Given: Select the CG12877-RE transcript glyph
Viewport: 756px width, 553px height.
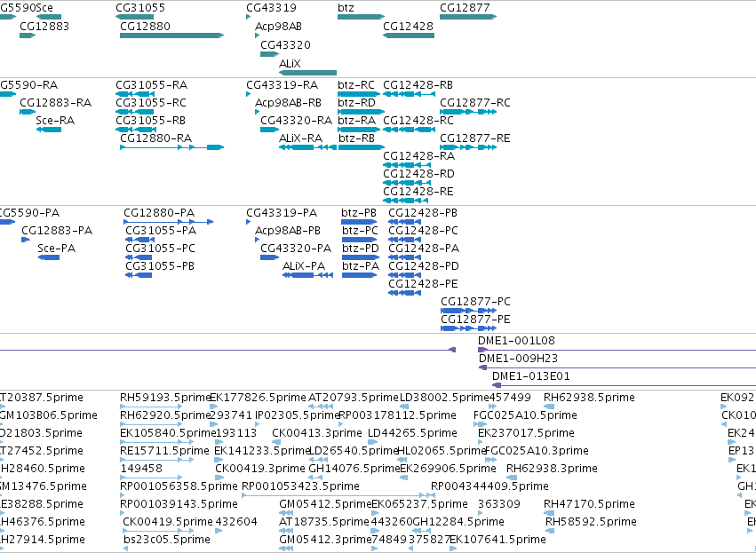Looking at the screenshot, I should (468, 147).
